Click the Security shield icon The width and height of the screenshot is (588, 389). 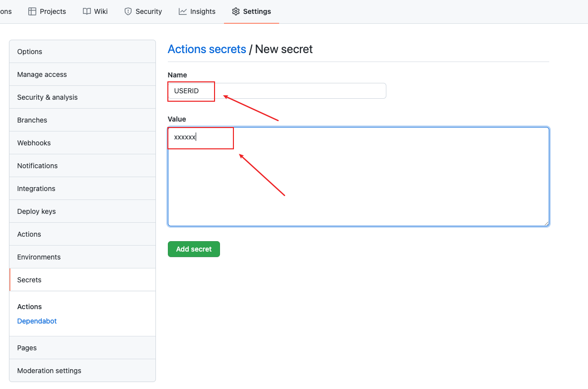(x=128, y=11)
